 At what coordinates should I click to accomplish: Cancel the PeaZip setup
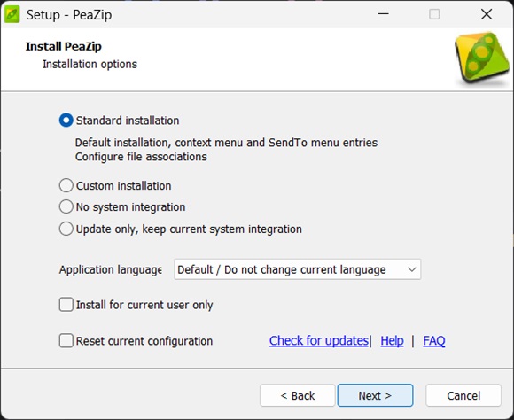click(463, 395)
